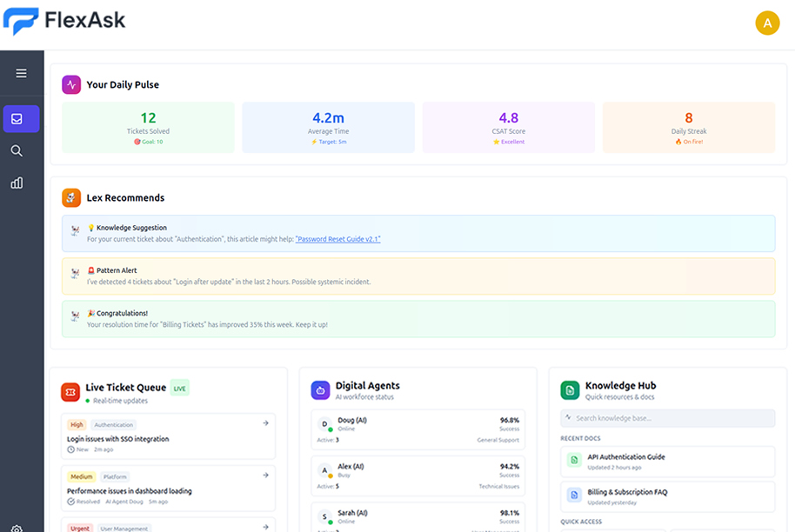Open analytics from the sidebar bar chart icon
This screenshot has width=795, height=532.
(17, 183)
